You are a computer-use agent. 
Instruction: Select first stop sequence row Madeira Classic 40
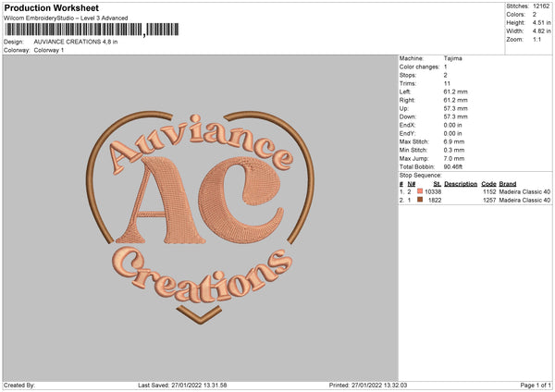pyautogui.click(x=524, y=191)
